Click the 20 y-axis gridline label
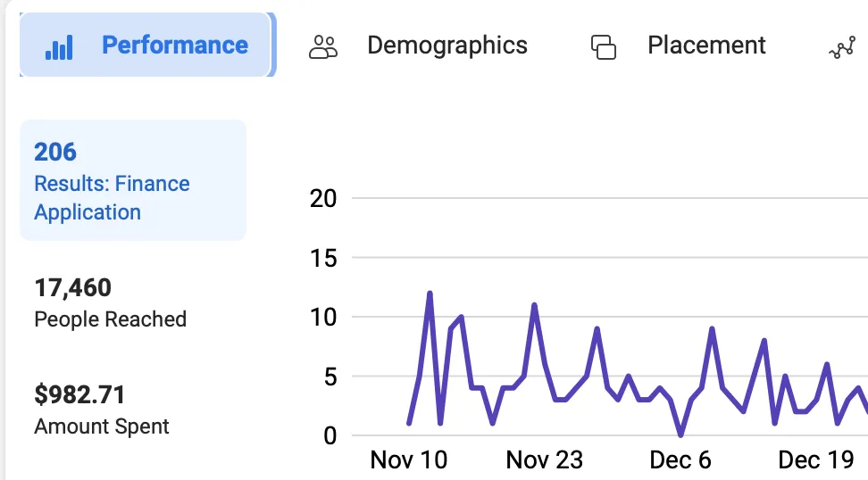Screen dimensions: 868x480 click(323, 199)
